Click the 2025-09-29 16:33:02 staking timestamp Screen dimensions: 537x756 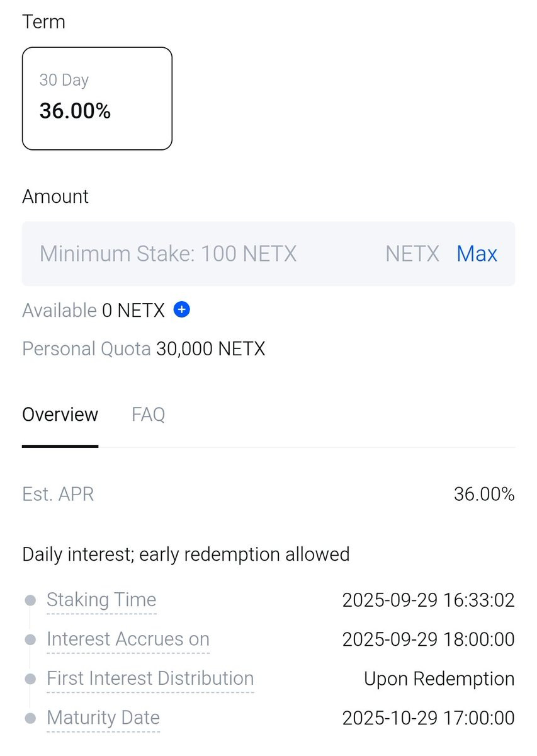point(428,600)
